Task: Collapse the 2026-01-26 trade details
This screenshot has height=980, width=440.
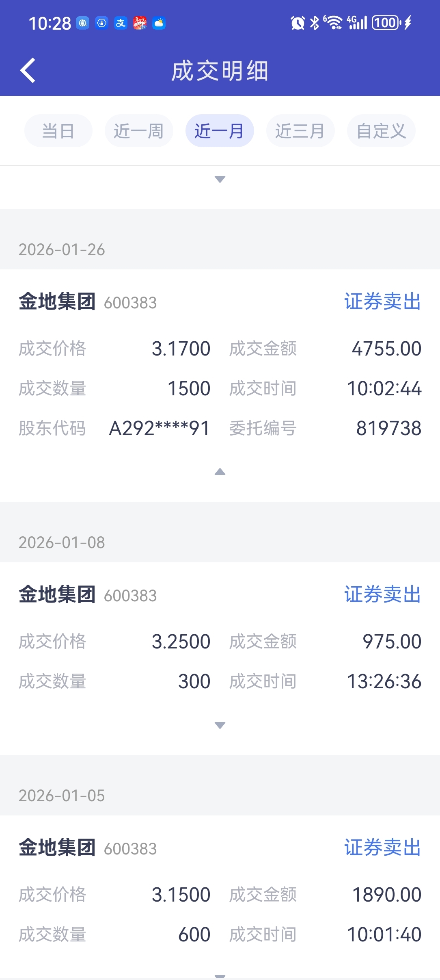Action: pos(220,472)
